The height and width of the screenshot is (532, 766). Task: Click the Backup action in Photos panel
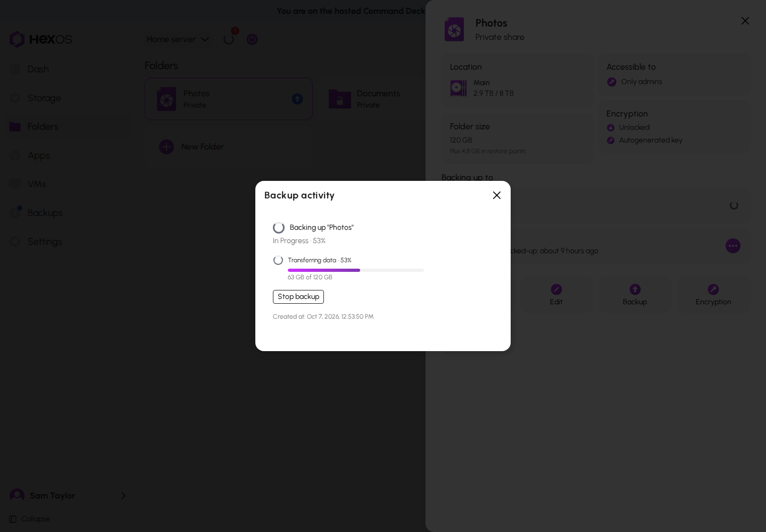[x=635, y=295]
